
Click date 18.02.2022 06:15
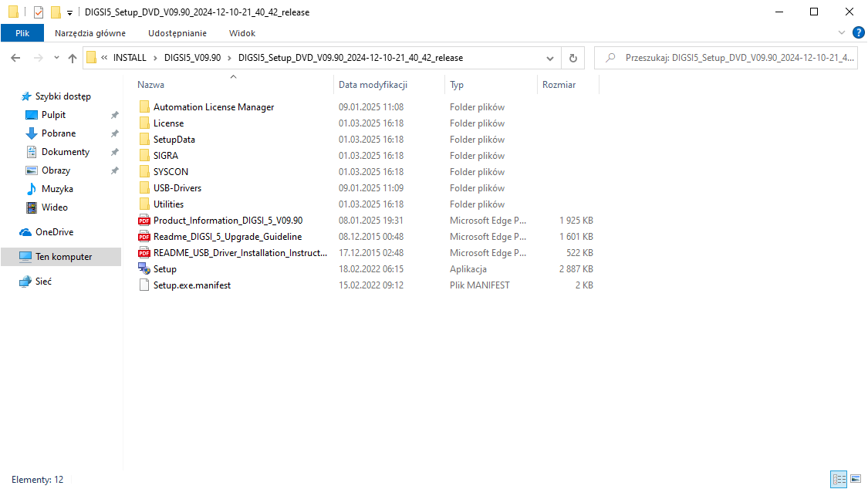coord(371,269)
